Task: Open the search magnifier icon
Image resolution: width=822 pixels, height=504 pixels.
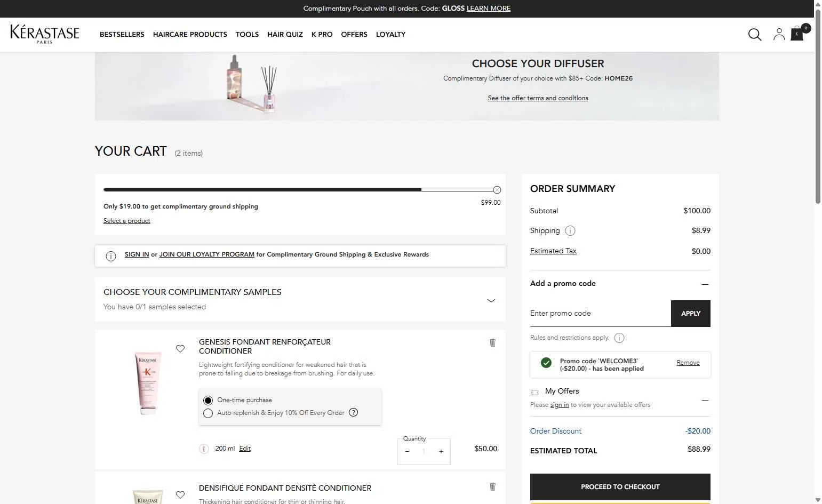Action: click(755, 35)
